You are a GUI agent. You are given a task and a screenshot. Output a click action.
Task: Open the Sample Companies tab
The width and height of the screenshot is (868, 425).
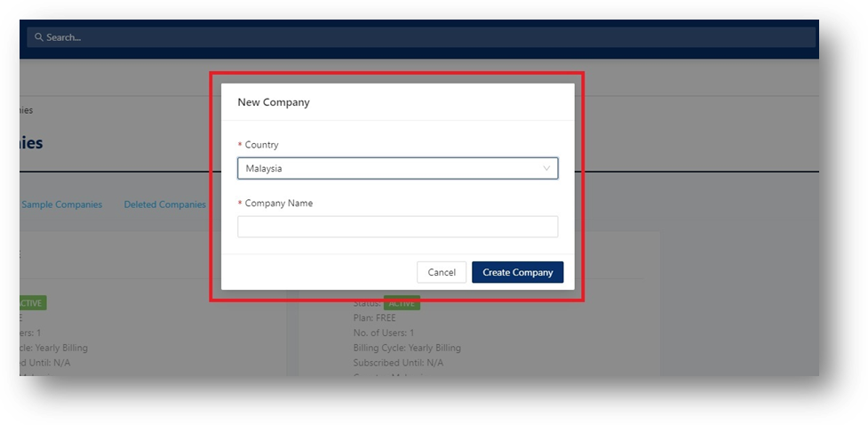pos(61,204)
